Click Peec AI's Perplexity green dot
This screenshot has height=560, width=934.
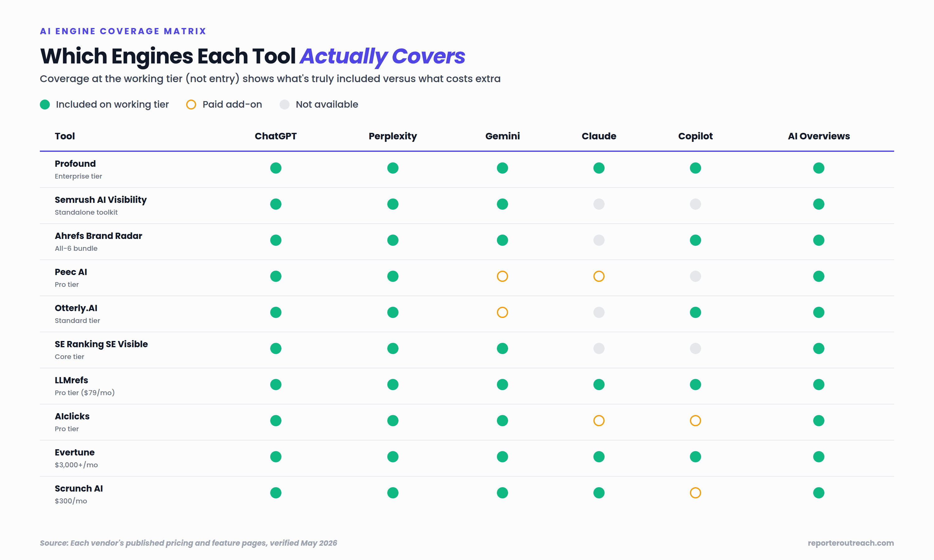tap(393, 276)
